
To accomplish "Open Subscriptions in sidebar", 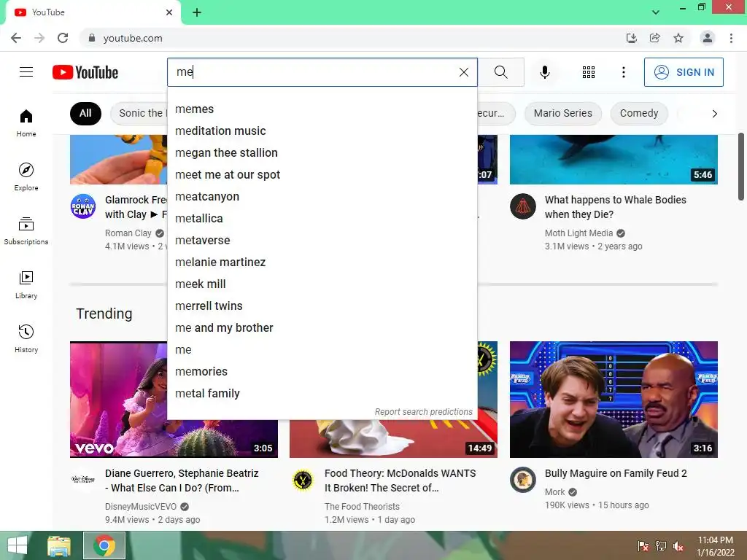I will (x=26, y=230).
